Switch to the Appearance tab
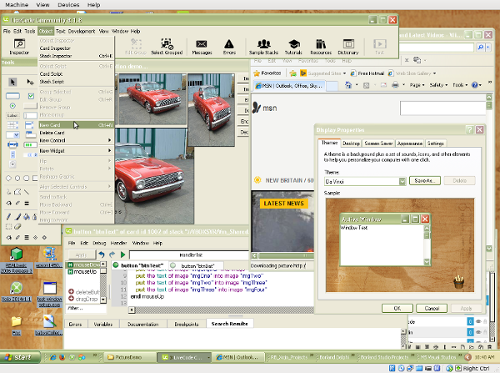 [410, 143]
